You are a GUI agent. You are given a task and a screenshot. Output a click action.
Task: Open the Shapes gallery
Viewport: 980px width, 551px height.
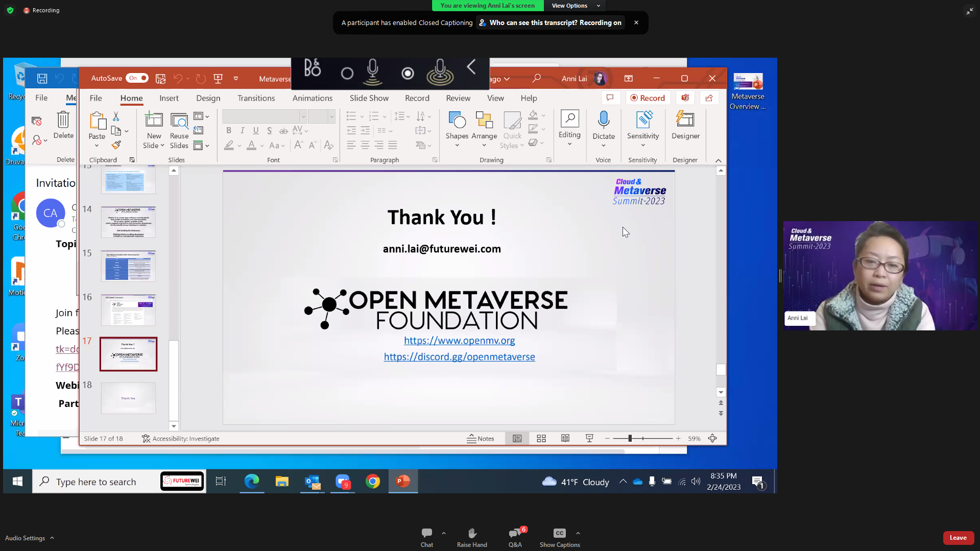click(457, 130)
